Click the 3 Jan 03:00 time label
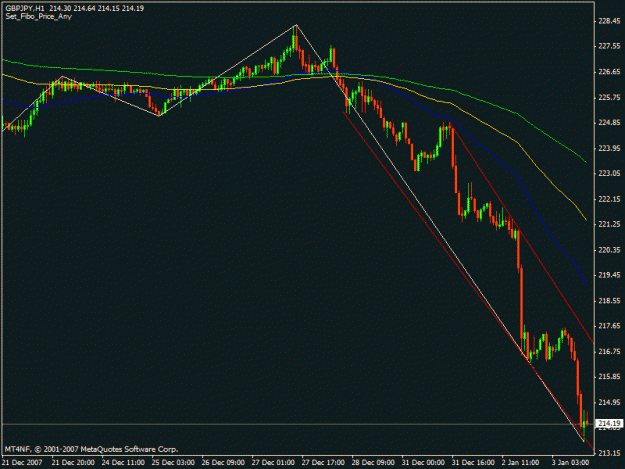This screenshot has width=625, height=469. (570, 463)
